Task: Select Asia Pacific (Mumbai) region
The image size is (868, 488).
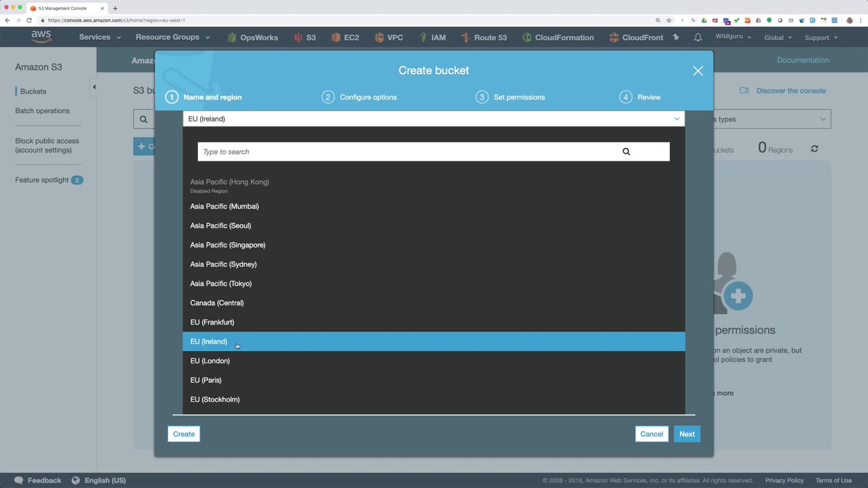Action: pos(433,206)
